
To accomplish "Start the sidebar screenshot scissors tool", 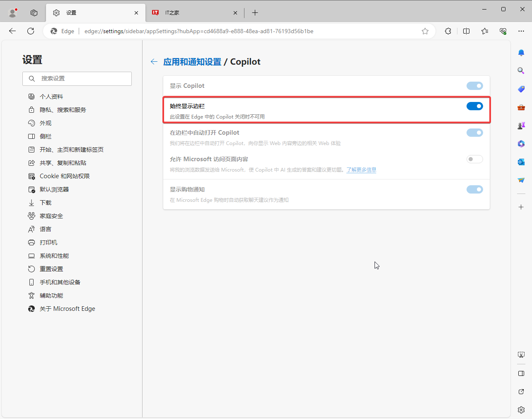I will (x=521, y=355).
